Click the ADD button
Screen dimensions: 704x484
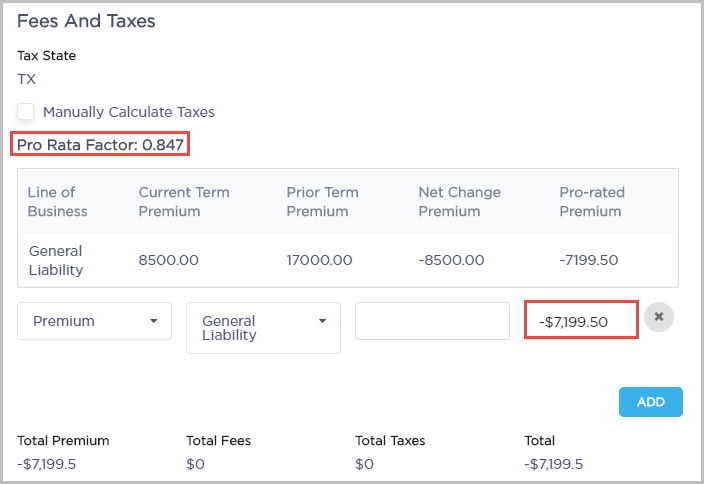point(650,402)
